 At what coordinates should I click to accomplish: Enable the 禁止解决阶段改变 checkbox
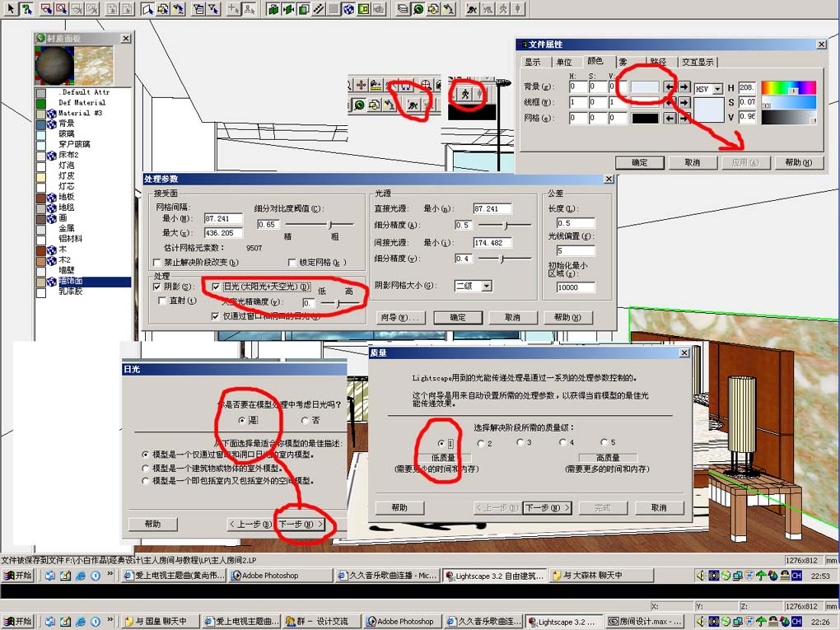point(157,263)
